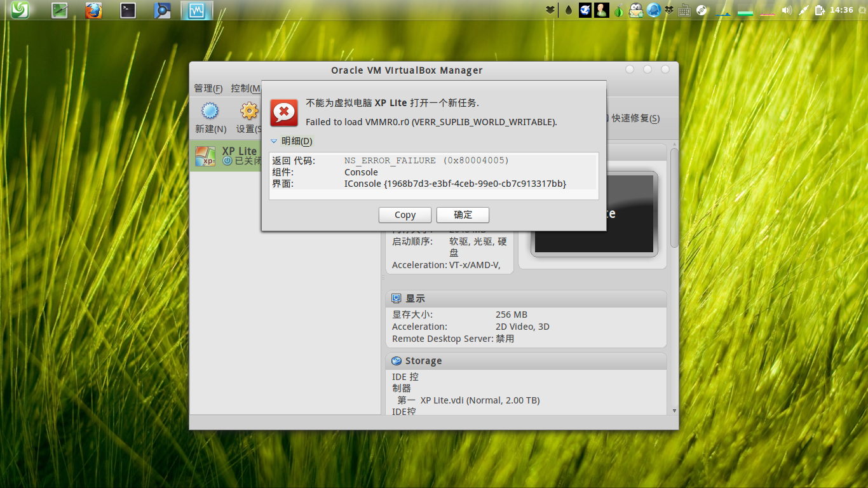The width and height of the screenshot is (868, 488).
Task: Click the Storage section header
Action: tap(526, 361)
